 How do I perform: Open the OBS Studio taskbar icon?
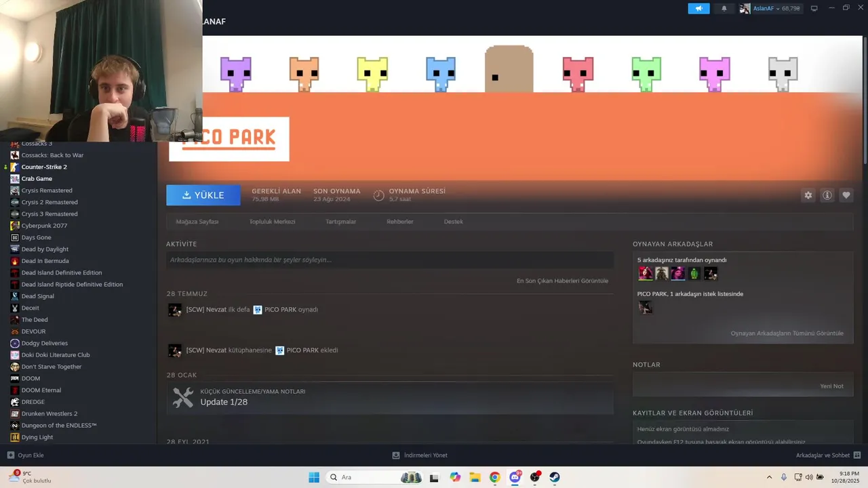pos(535,477)
